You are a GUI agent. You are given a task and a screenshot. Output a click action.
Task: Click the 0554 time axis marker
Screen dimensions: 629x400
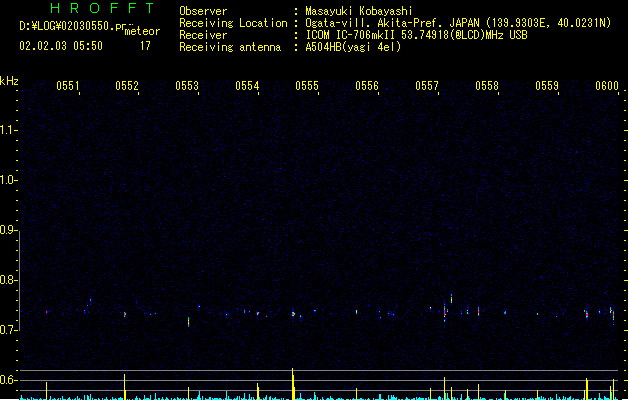tap(247, 86)
